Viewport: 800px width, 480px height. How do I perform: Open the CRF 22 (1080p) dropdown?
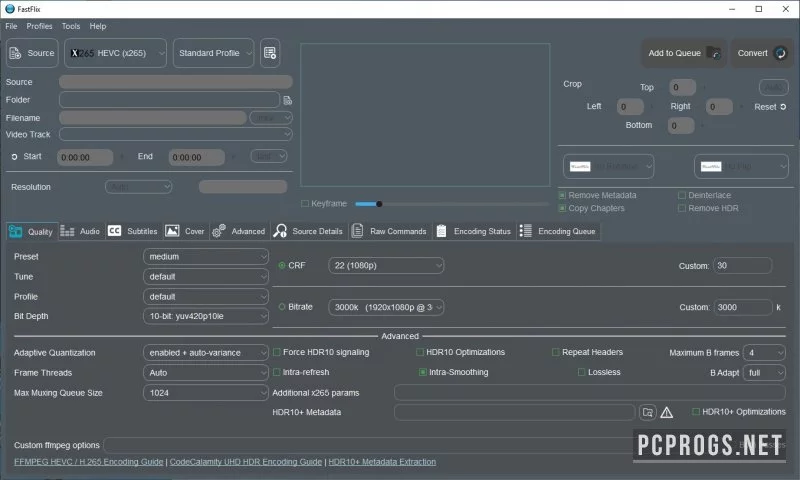pos(386,265)
